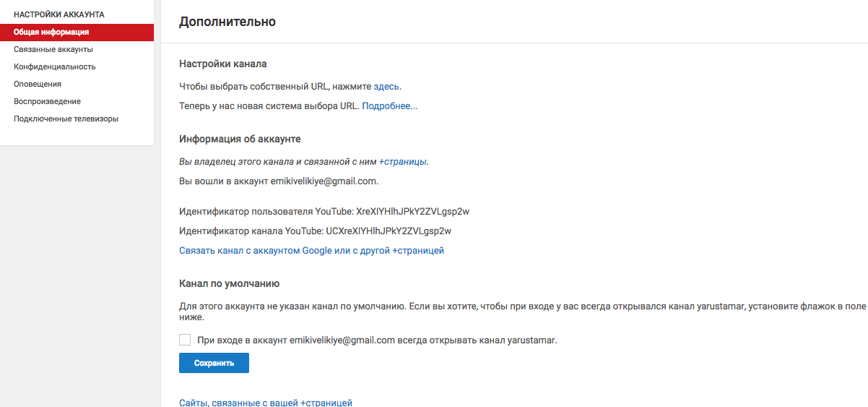Open the +страницы link
Viewport: 868px width, 407px height.
click(403, 161)
